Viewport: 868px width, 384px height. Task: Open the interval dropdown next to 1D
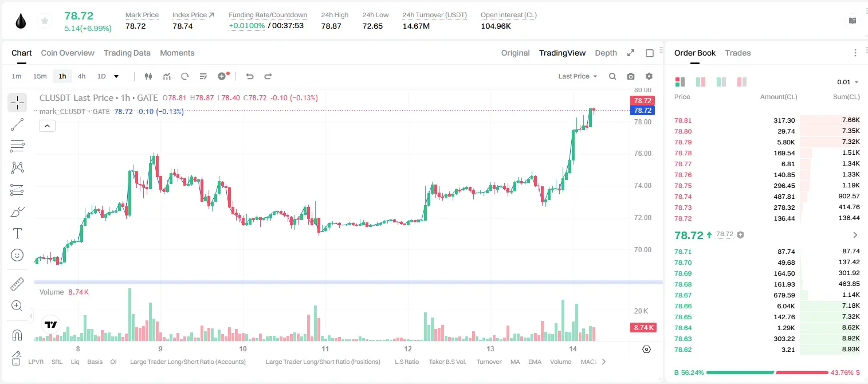[x=116, y=76]
